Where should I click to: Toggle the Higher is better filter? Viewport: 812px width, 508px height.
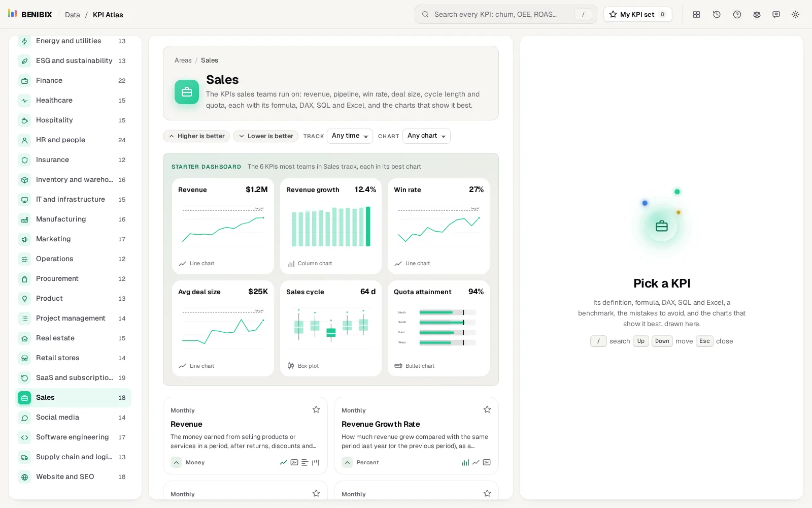tap(196, 136)
